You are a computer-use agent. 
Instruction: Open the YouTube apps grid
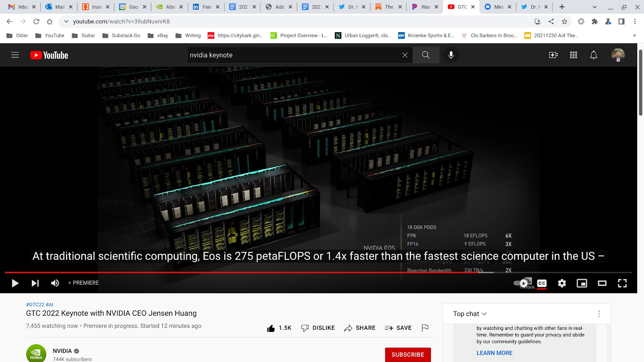click(x=574, y=55)
